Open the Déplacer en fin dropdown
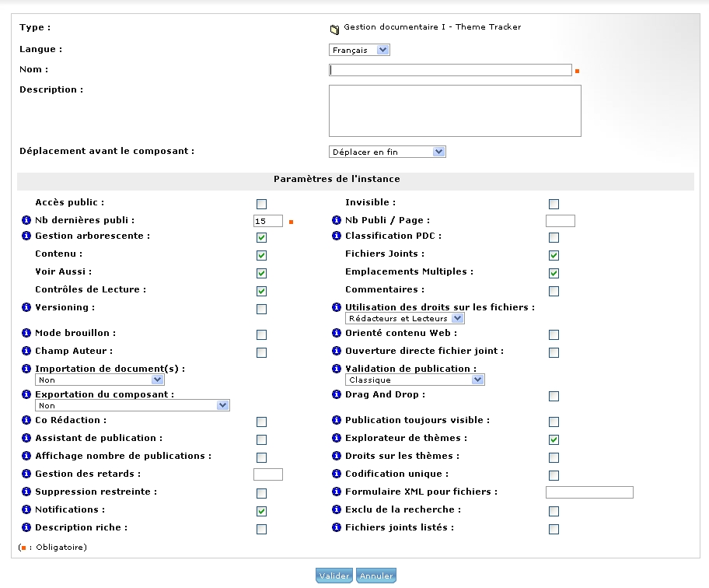 tap(387, 152)
